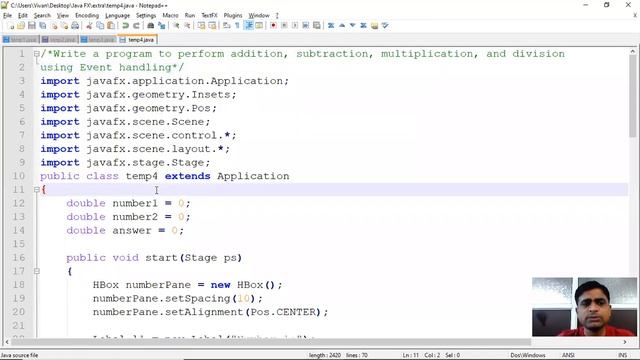Open the Settings menu
This screenshot has height=360, width=640.
coord(146,16)
